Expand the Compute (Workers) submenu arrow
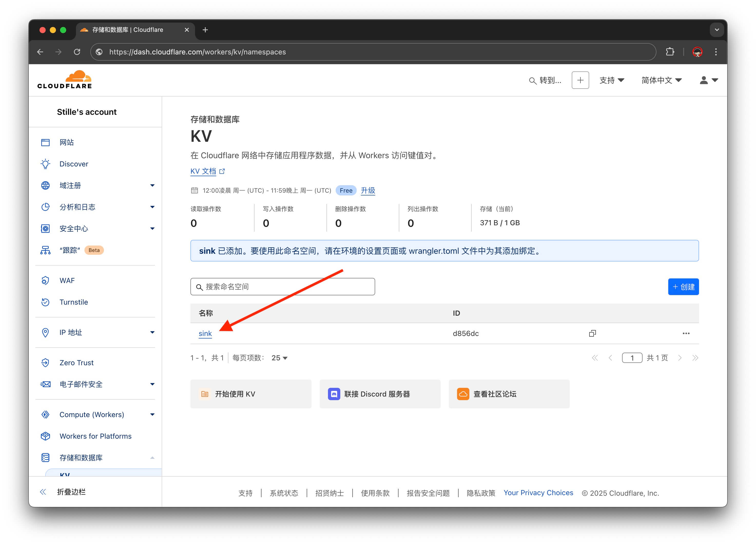This screenshot has height=545, width=756. click(x=152, y=415)
